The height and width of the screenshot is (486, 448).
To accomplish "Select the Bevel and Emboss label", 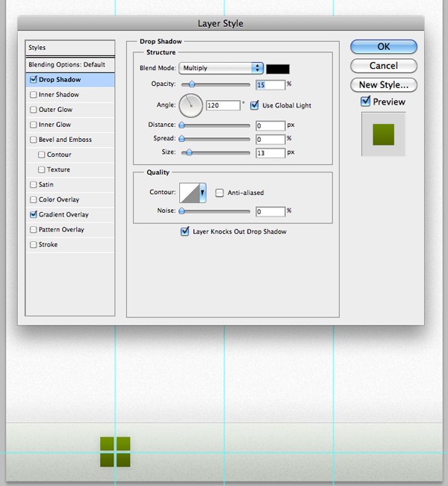I will coord(65,140).
